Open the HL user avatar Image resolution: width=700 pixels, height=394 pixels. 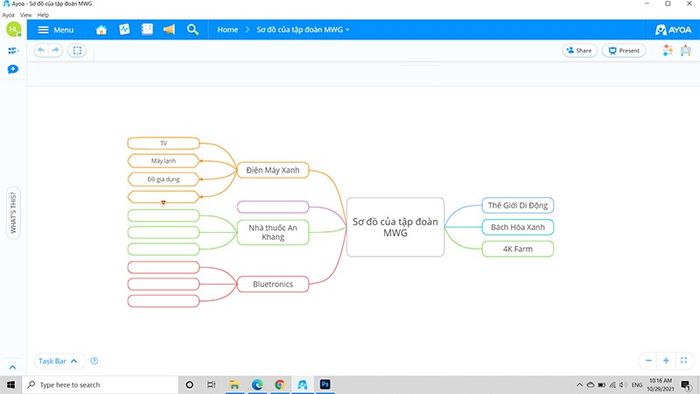coord(13,29)
